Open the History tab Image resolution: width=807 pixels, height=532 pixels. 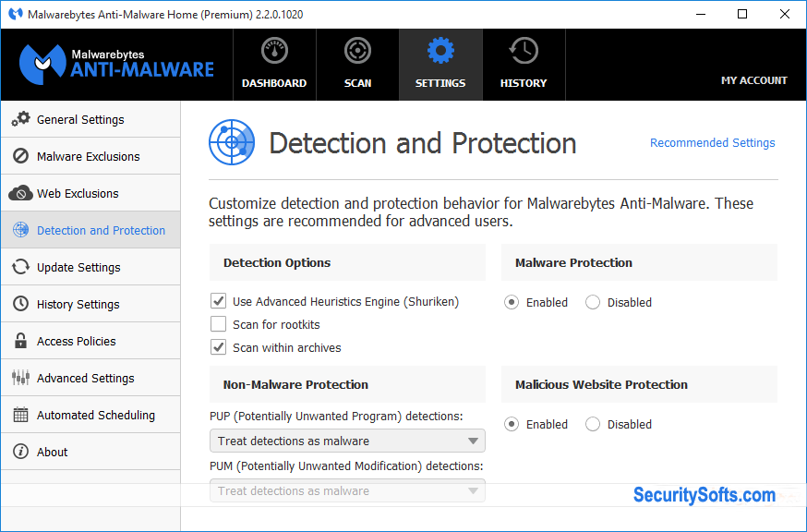tap(524, 65)
